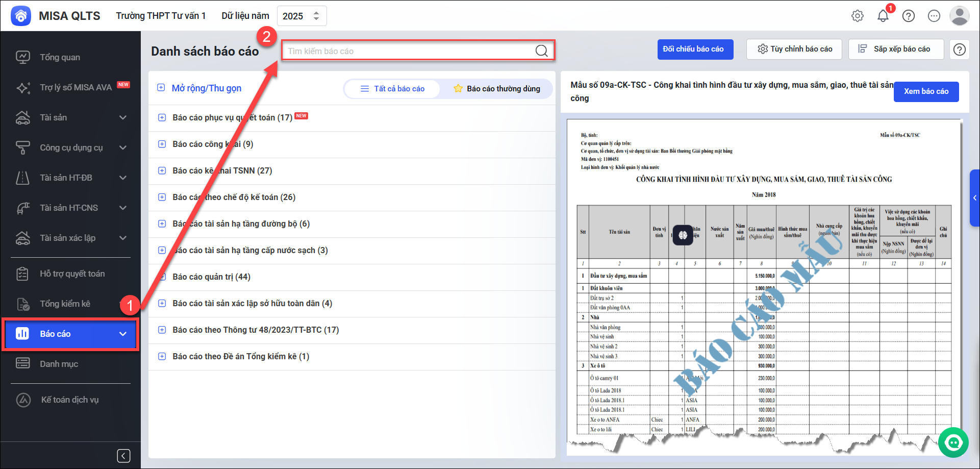Click the Đối chiếu báo cáo button

coord(695,50)
